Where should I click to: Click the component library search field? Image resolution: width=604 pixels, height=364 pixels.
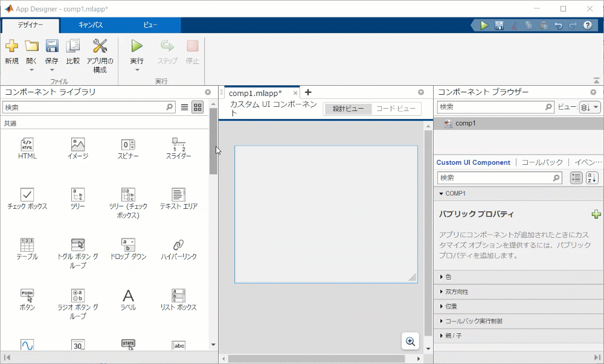85,107
